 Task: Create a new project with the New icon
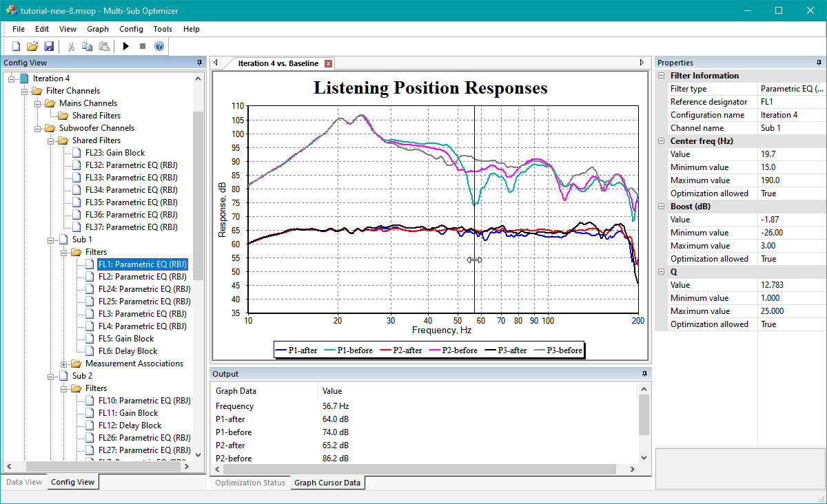pos(16,46)
